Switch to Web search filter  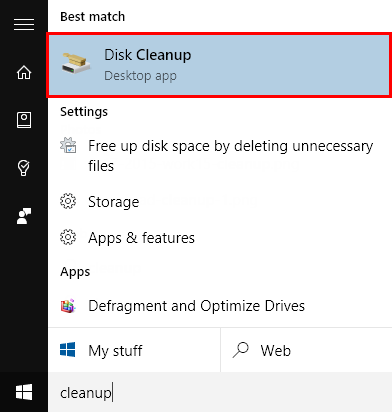tap(306, 350)
